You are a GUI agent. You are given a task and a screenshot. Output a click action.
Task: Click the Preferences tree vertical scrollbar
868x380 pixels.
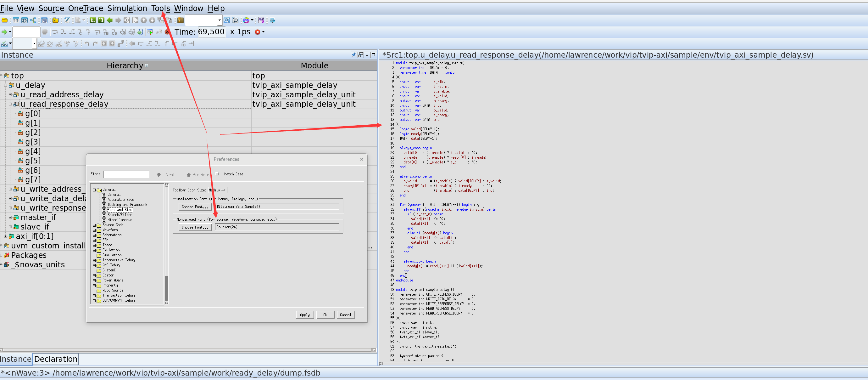pos(166,244)
